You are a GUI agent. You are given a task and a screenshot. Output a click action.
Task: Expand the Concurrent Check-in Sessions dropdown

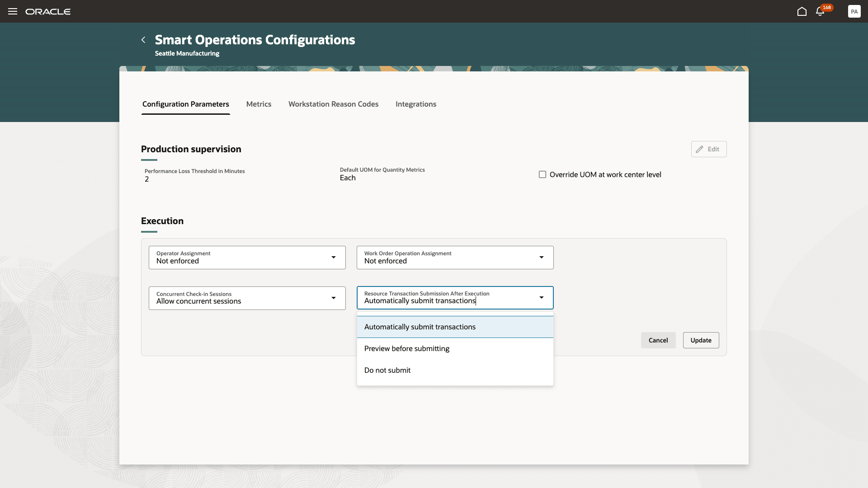(333, 298)
